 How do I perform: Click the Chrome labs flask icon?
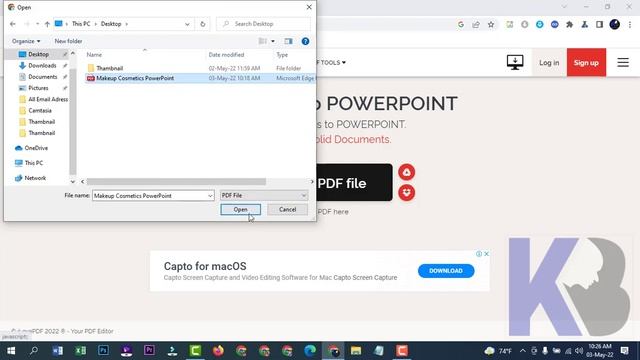584,24
